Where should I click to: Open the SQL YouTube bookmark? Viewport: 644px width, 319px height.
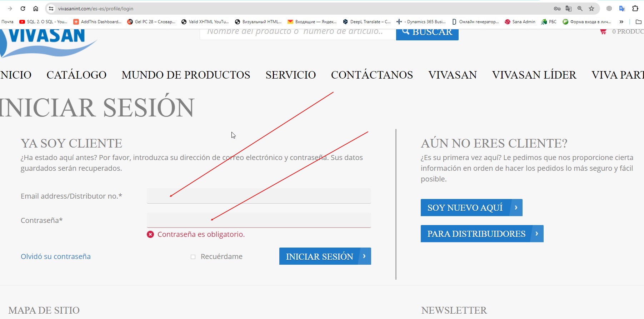point(43,22)
